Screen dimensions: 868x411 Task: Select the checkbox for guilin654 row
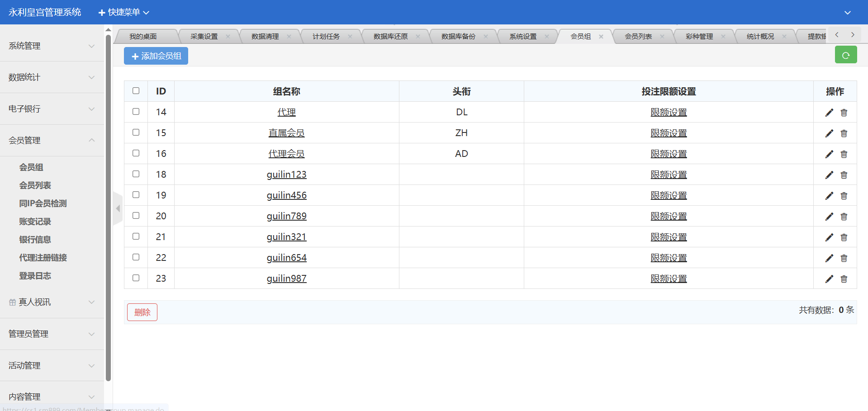pos(136,257)
